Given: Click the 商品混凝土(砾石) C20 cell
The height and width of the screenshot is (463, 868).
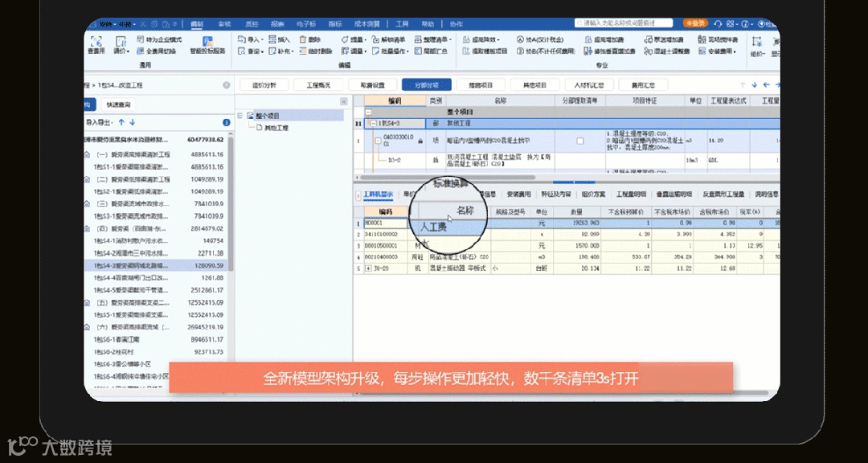Looking at the screenshot, I should click(460, 257).
